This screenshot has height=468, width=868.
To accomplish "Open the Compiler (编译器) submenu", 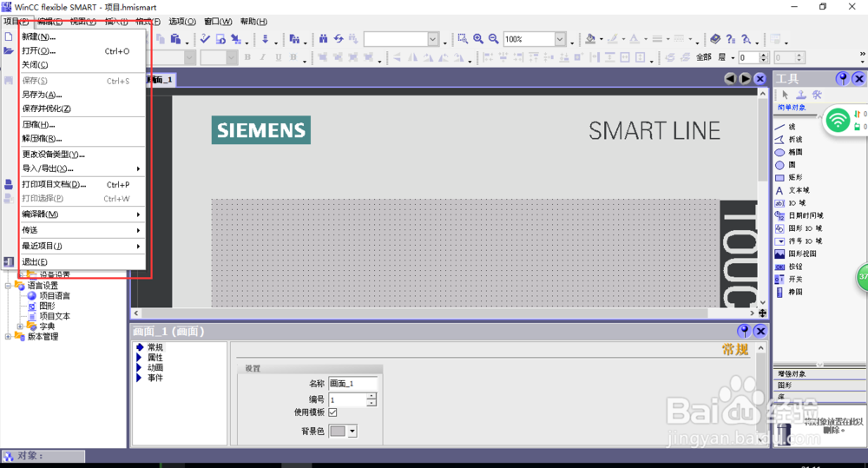I will [82, 214].
